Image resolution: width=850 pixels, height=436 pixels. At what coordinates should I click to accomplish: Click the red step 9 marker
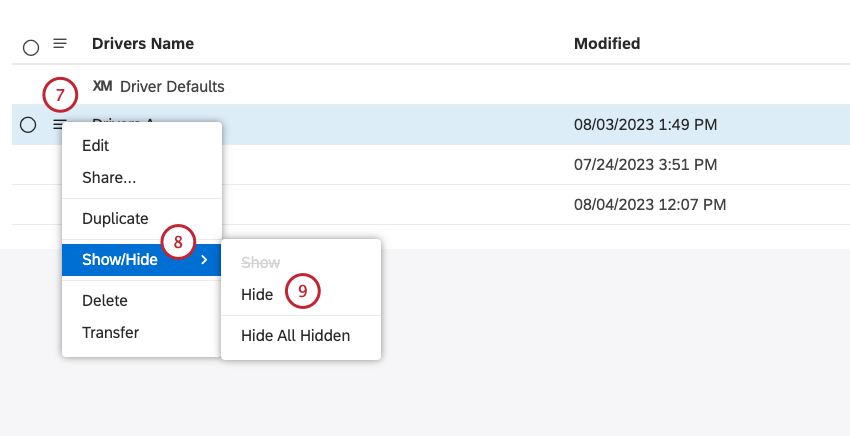302,291
